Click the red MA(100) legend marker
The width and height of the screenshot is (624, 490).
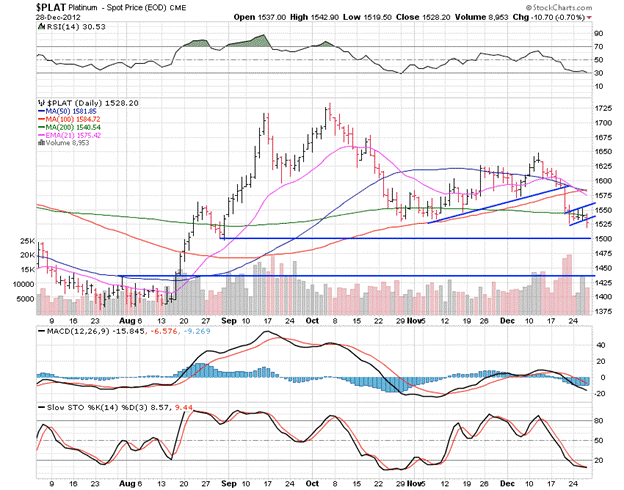[x=39, y=121]
